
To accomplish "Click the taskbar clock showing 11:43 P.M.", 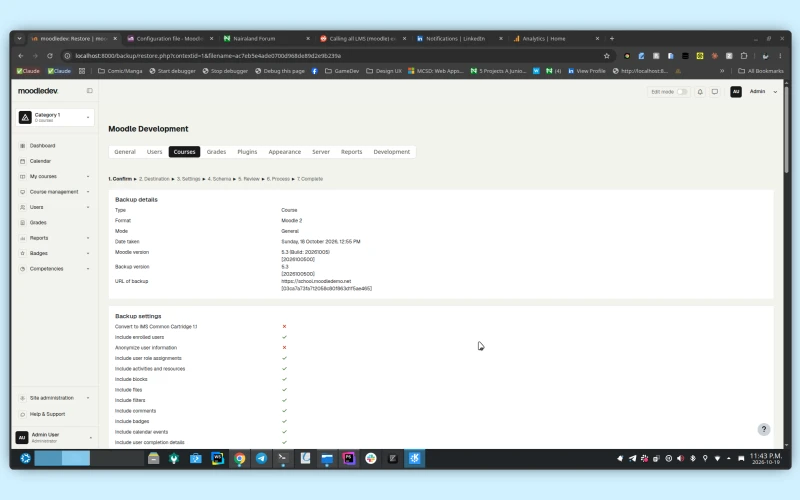I will 766,458.
